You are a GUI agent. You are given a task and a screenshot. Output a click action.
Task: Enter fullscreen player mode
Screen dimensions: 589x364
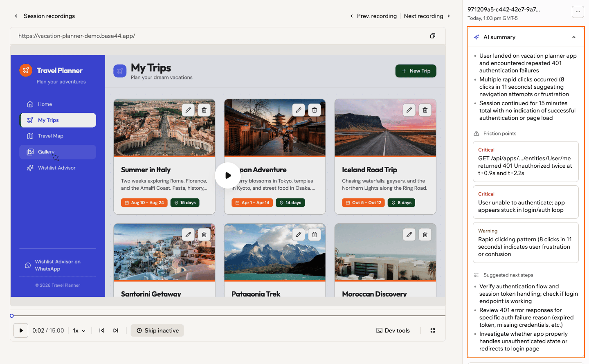(x=433, y=330)
